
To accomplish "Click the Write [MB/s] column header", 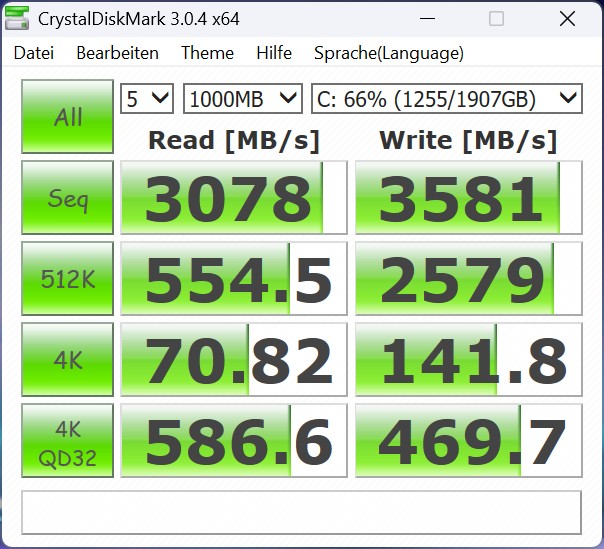I will click(468, 140).
